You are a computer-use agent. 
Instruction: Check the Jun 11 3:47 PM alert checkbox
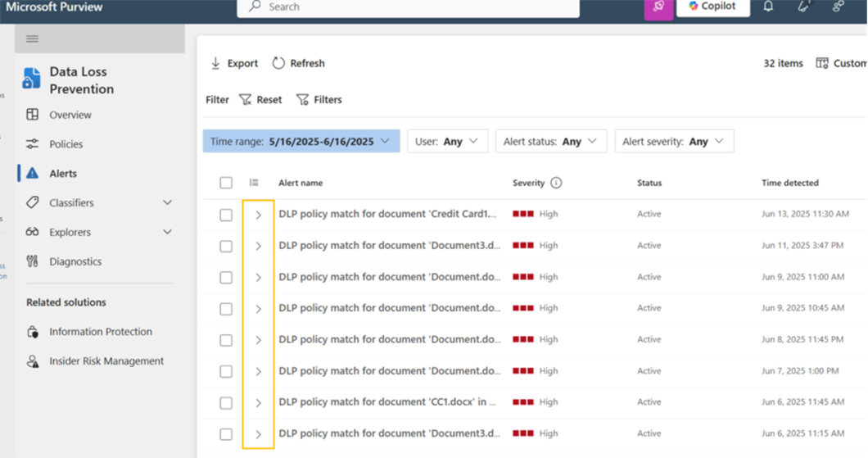pyautogui.click(x=226, y=246)
